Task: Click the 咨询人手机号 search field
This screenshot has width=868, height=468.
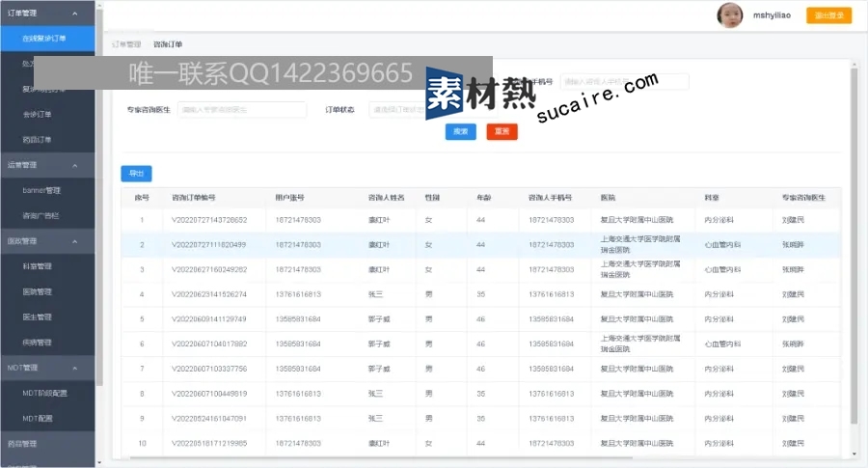Action: 624,82
